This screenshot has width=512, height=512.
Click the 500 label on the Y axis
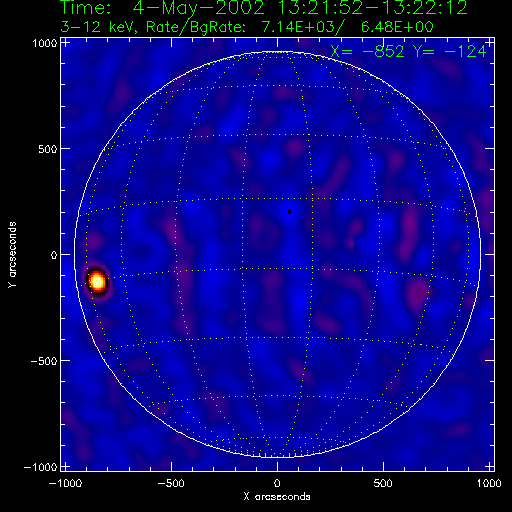(48, 149)
